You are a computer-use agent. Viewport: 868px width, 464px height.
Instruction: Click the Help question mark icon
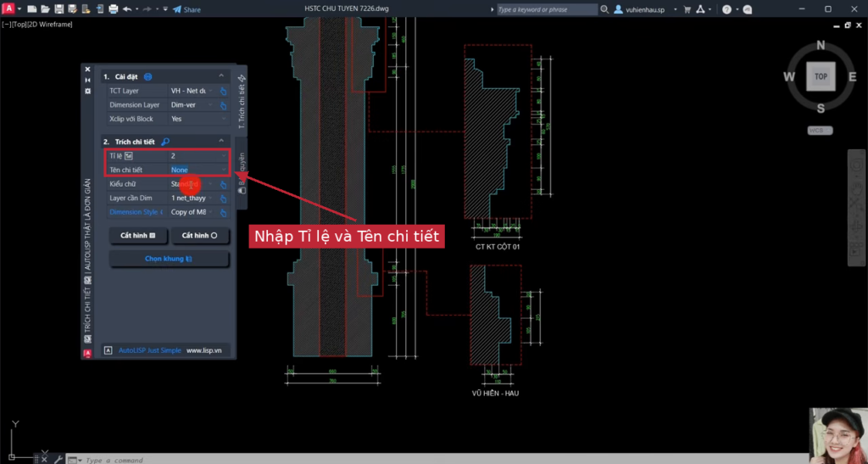tap(726, 9)
